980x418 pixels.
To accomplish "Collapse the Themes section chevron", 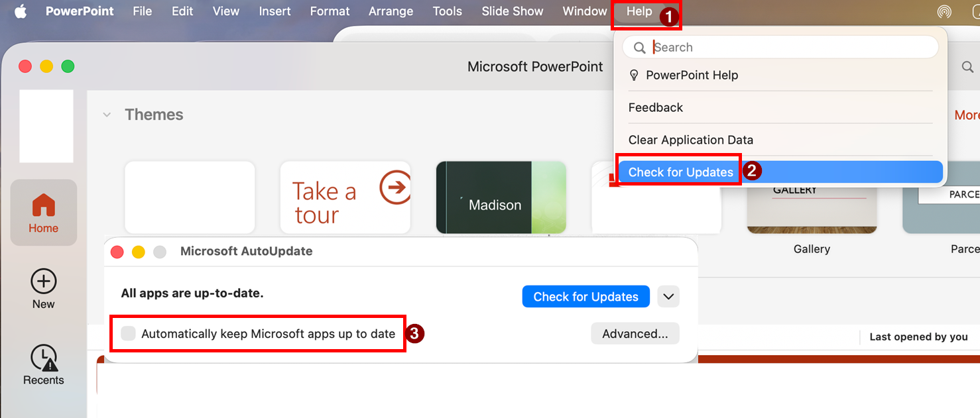I will [107, 115].
